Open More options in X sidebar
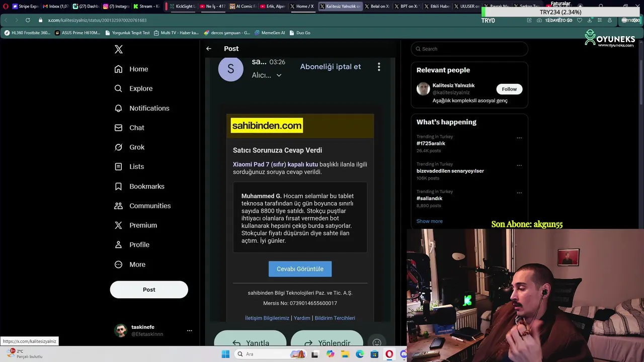This screenshot has width=644, height=362. [130, 264]
